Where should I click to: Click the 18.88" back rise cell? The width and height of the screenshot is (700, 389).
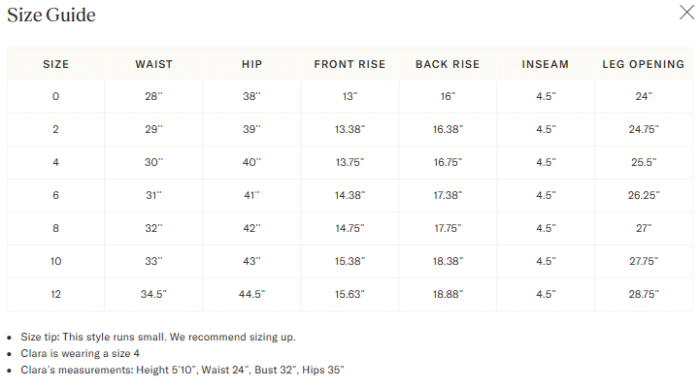448,294
